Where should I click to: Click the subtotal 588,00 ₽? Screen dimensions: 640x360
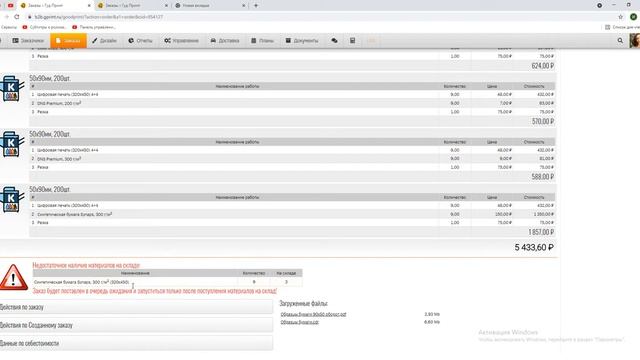pos(542,177)
